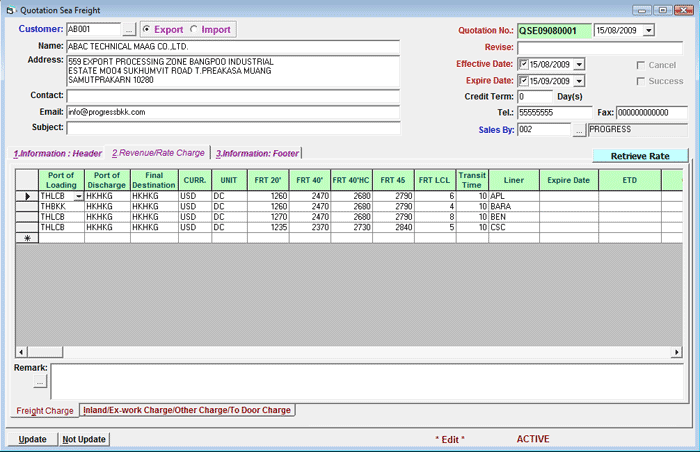700x452 pixels.
Task: Expand the Port of Loading THLCB dropdown
Action: click(x=79, y=196)
